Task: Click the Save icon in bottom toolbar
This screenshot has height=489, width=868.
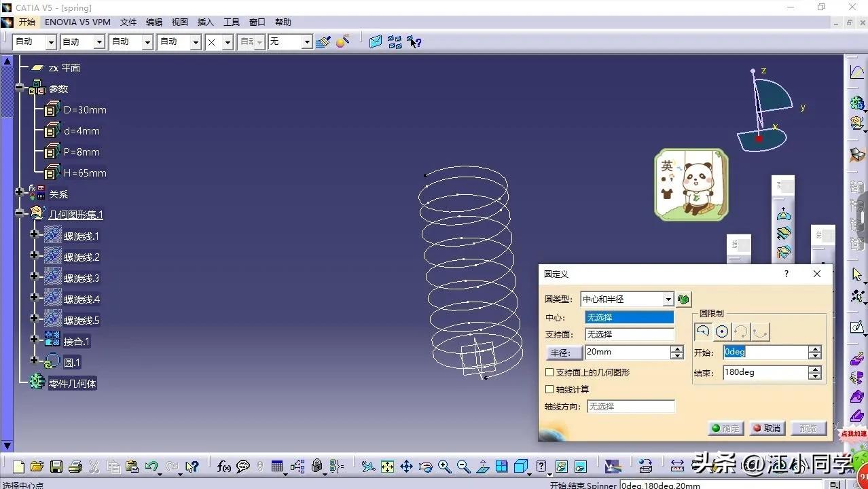Action: click(x=56, y=467)
